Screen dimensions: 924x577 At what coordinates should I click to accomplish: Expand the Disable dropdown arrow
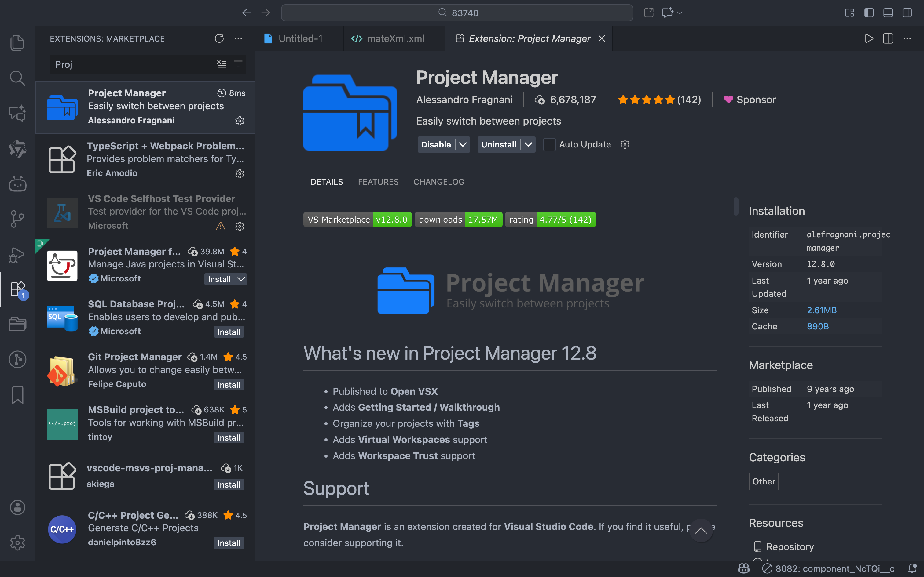[x=463, y=145]
